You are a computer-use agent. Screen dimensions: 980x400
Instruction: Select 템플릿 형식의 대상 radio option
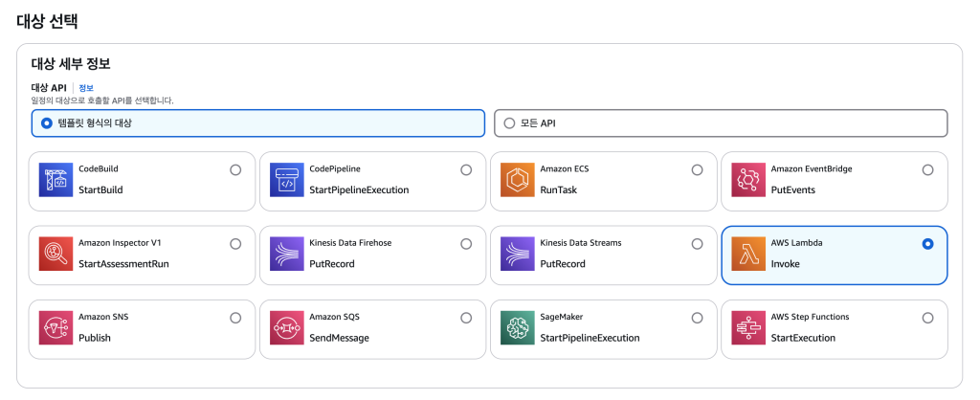tap(47, 123)
